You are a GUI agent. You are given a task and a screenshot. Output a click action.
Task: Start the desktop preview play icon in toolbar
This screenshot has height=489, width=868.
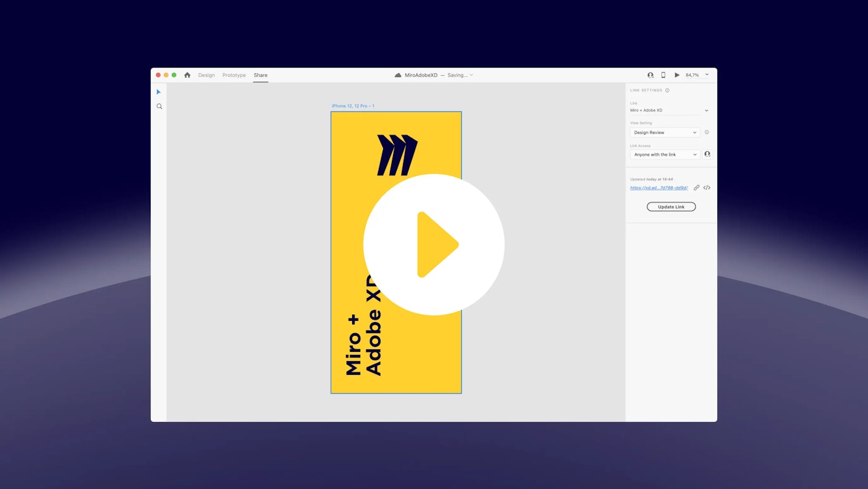click(x=677, y=75)
